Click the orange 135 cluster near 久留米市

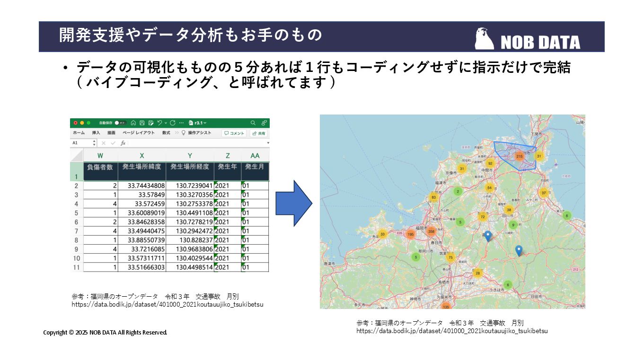click(x=445, y=306)
